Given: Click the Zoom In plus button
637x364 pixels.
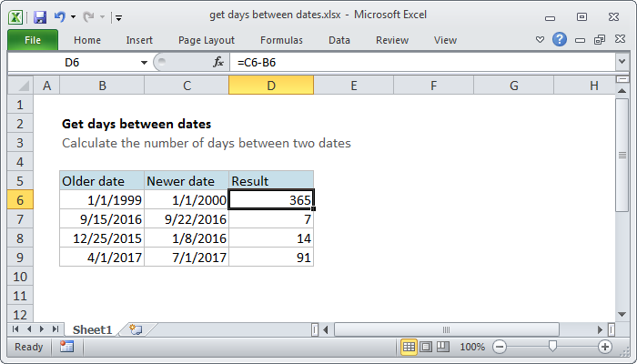Looking at the screenshot, I should click(604, 347).
